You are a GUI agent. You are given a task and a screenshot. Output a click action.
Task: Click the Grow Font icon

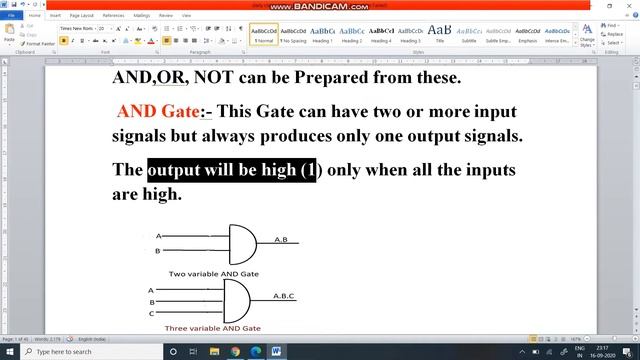[x=118, y=29]
